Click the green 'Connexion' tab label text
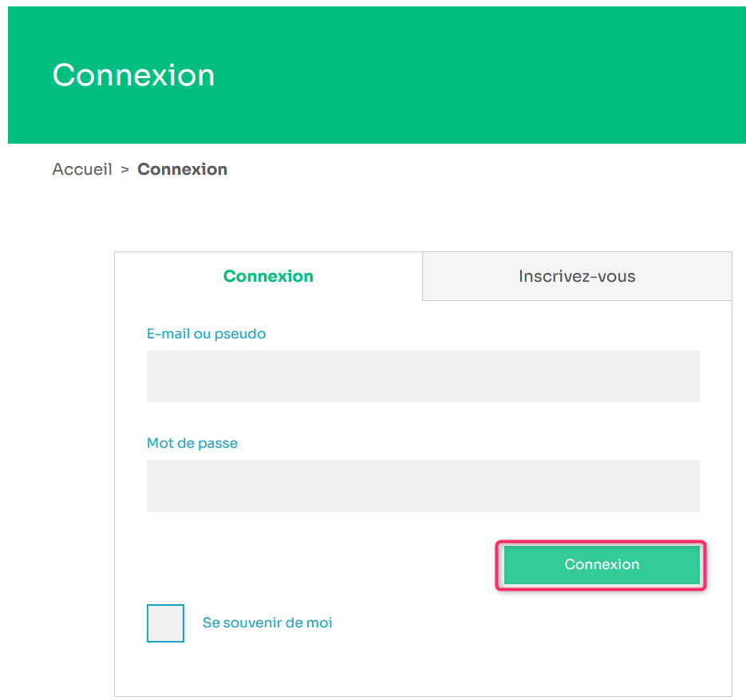 click(268, 276)
